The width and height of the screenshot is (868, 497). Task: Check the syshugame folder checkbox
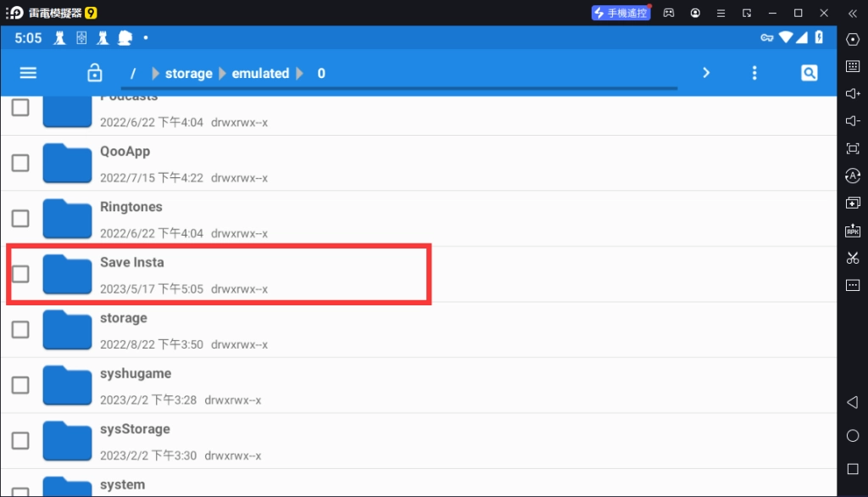(x=20, y=385)
